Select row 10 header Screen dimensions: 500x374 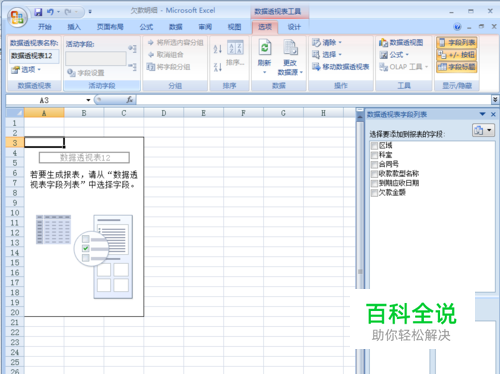[15, 213]
